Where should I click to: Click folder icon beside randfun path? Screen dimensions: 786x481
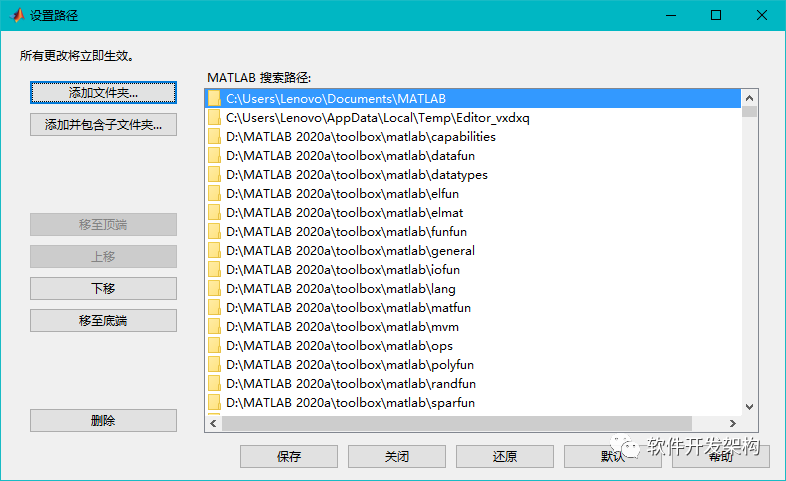(215, 384)
